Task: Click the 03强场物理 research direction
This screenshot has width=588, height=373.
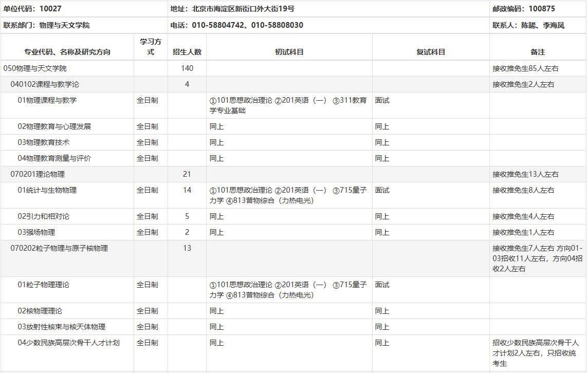Action: pos(36,232)
